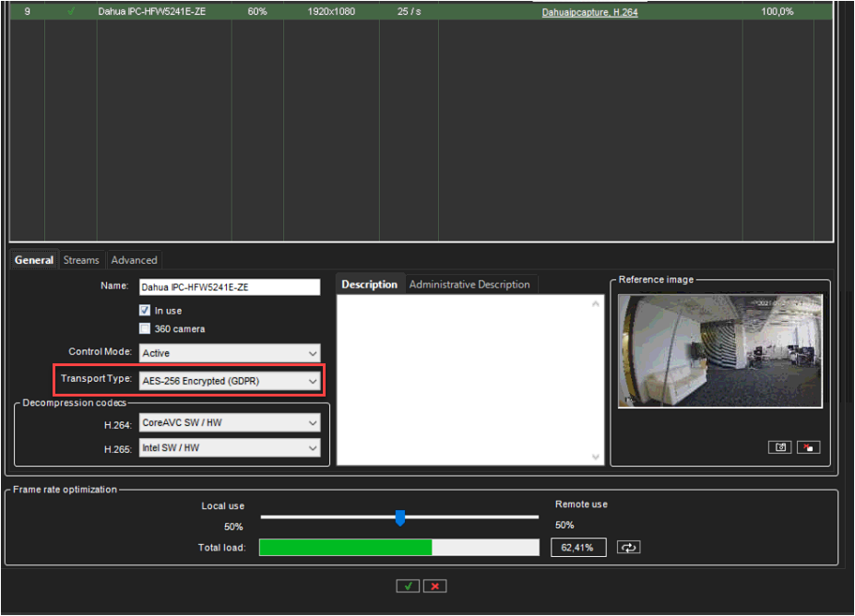Capture a new reference image snapshot

tap(779, 447)
